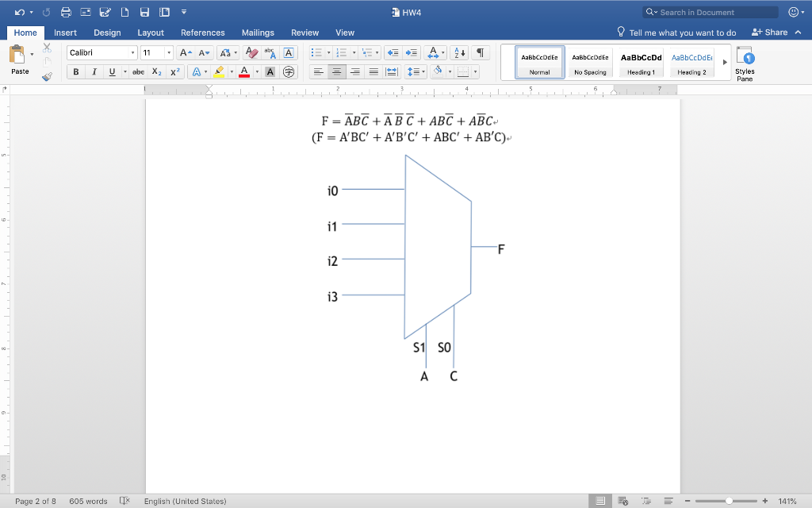Screen dimensions: 812x508
Task: Toggle bold formatting
Action: pos(75,71)
